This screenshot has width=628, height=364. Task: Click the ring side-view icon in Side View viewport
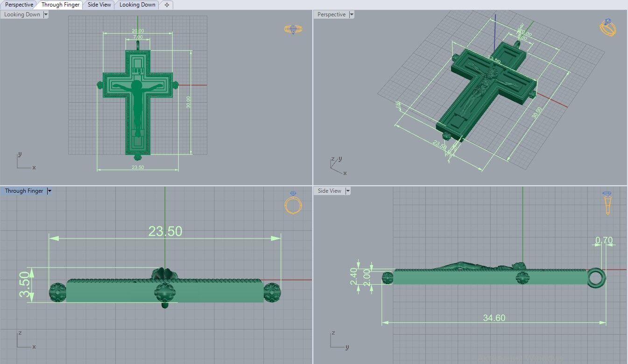coord(607,203)
